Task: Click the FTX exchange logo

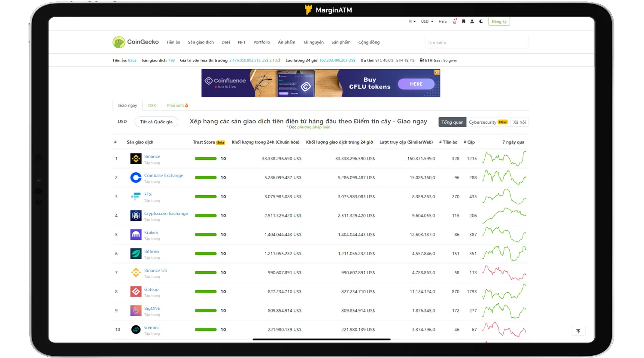Action: point(136,196)
